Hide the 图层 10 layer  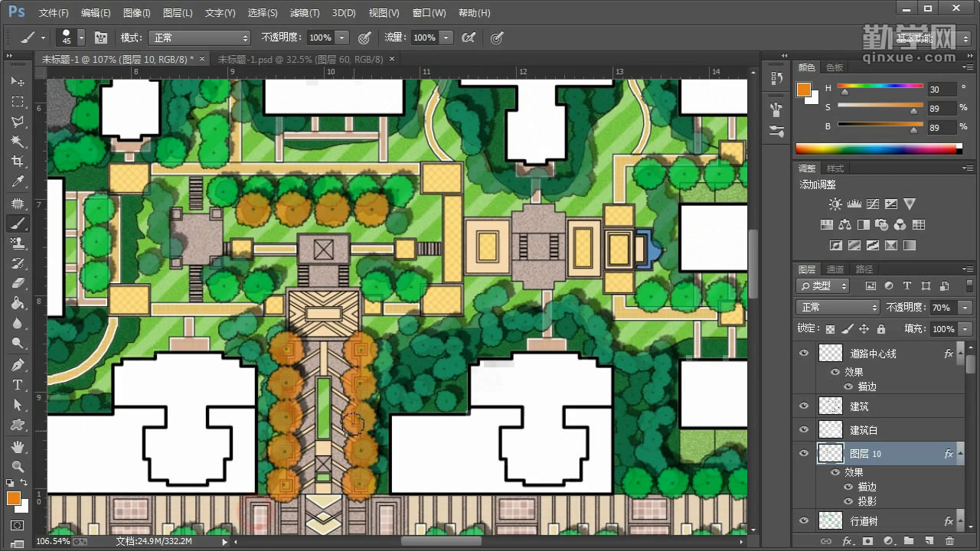tap(803, 454)
